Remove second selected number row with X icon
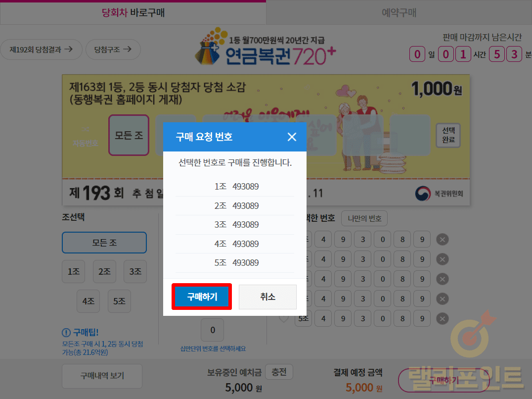The image size is (532, 399). 442,259
